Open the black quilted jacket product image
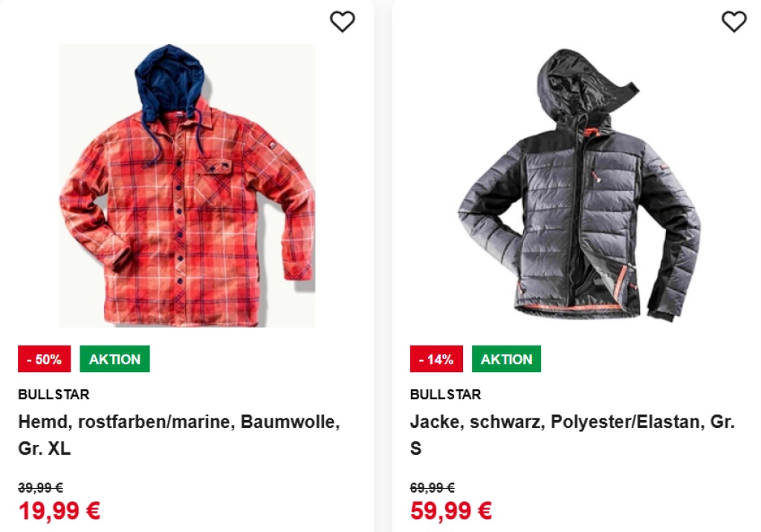 579,186
